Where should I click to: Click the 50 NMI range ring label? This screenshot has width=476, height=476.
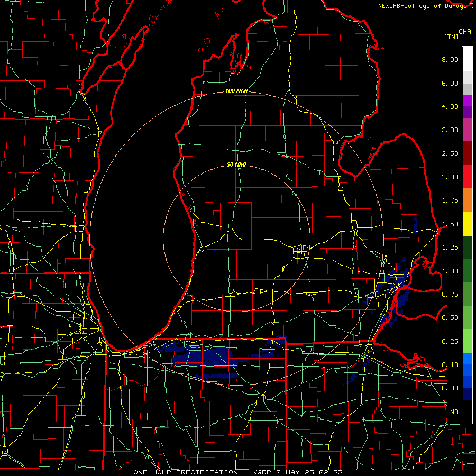[x=236, y=164]
